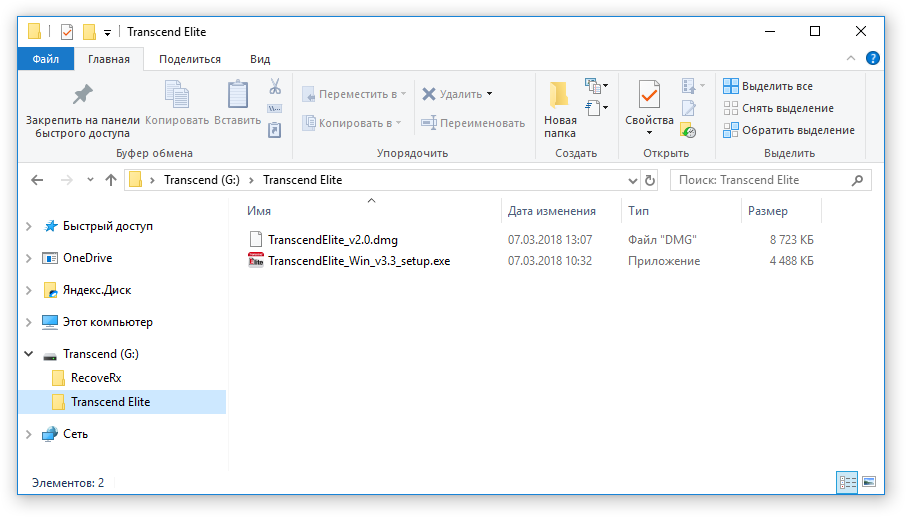The image size is (906, 517).
Task: Open the Удалить dropdown arrow
Action: tap(489, 94)
